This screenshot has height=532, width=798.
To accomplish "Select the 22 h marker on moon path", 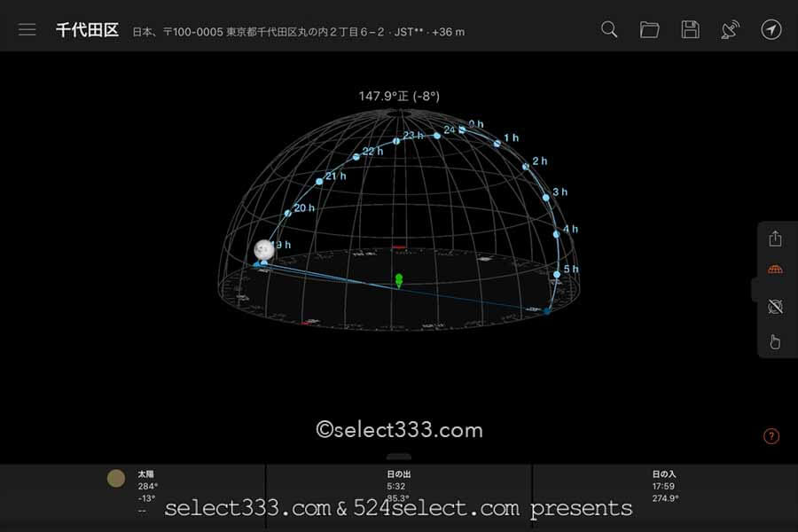I will [x=356, y=157].
